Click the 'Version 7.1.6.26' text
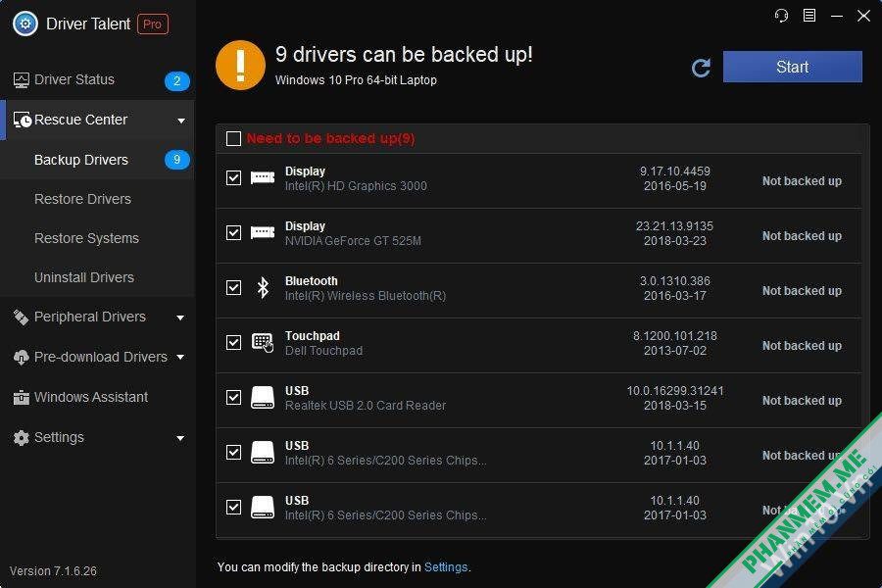Image resolution: width=882 pixels, height=588 pixels. point(54,571)
